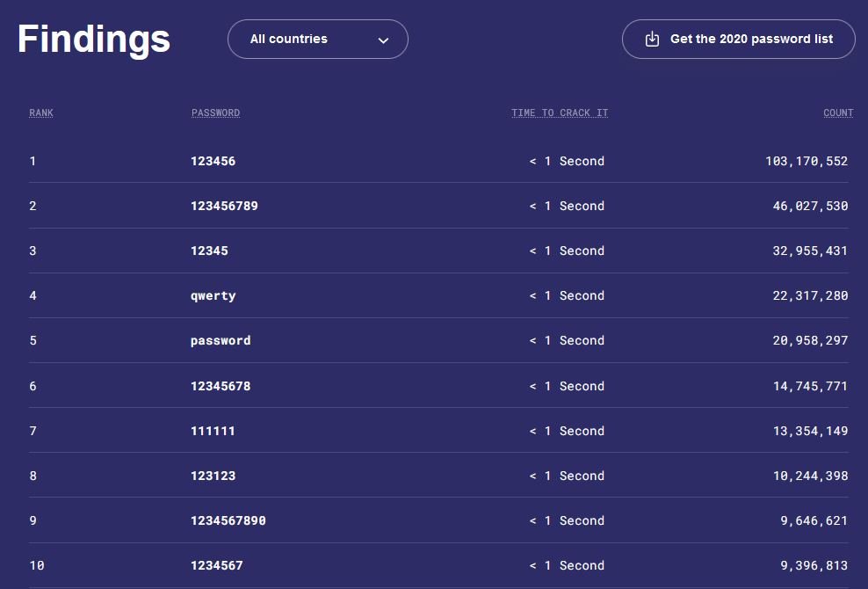This screenshot has height=589, width=868.
Task: Click the count 103,170,552
Action: [807, 162]
